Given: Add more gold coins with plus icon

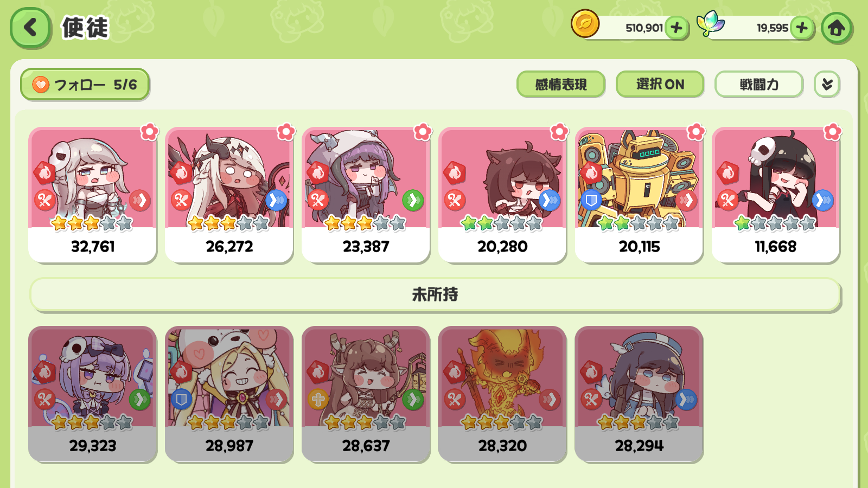Looking at the screenshot, I should [676, 28].
